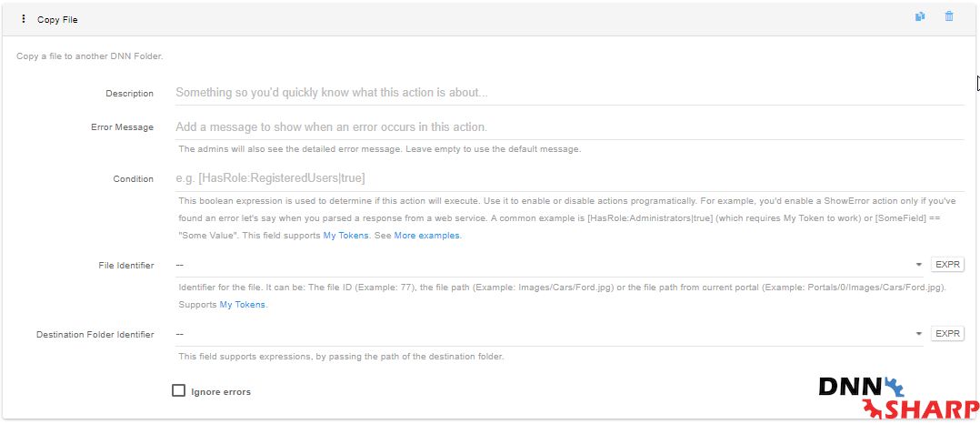Open My Tokens link under File Identifier

coord(243,305)
